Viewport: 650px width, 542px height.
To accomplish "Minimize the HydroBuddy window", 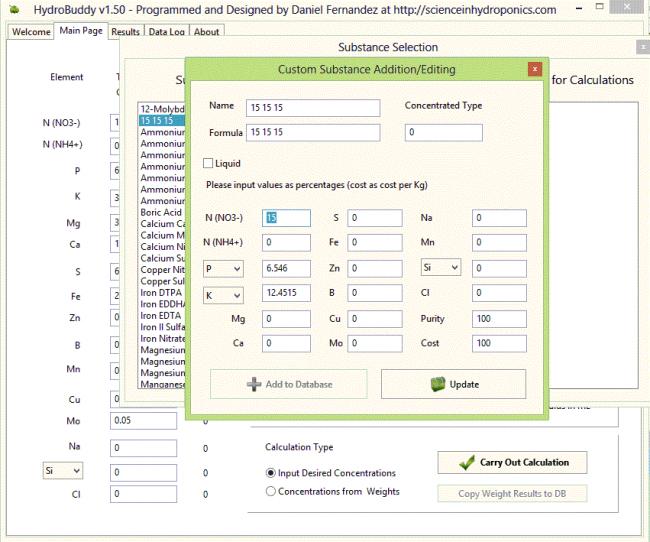I will (x=579, y=8).
